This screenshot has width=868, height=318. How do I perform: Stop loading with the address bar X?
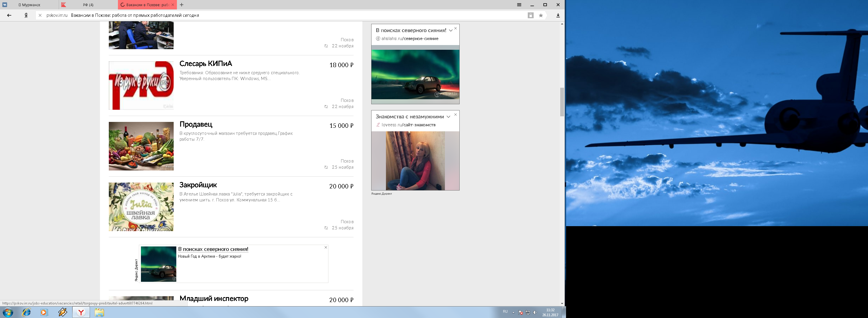coord(40,15)
